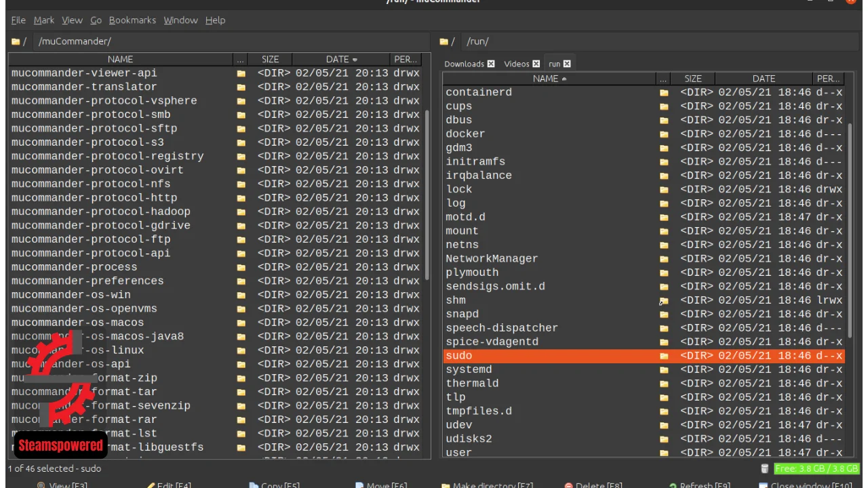
Task: Select mucommander-protocol-nfs folder name
Action: [x=91, y=184]
